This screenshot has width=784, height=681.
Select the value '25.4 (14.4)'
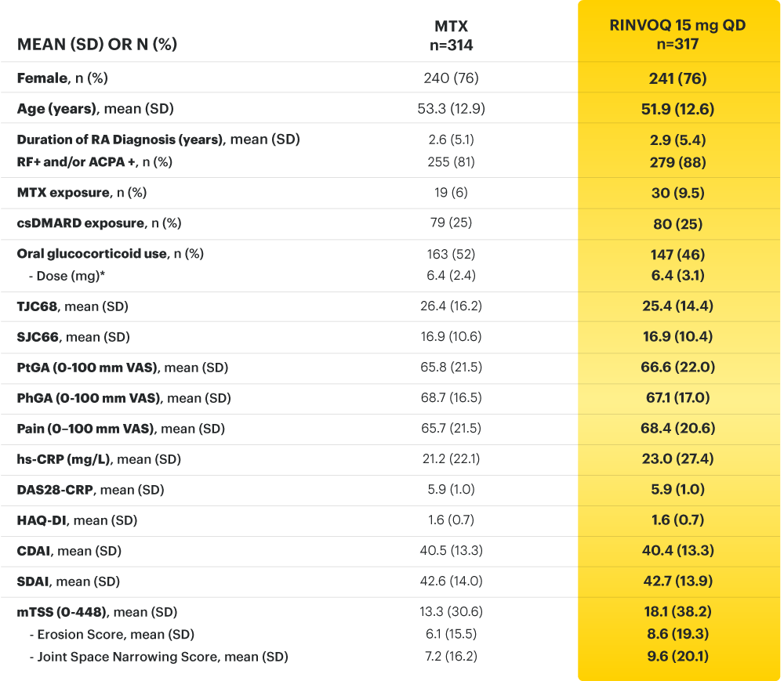pyautogui.click(x=677, y=306)
